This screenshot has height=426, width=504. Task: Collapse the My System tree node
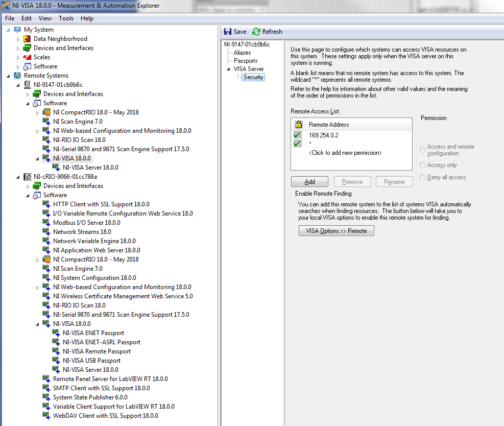pyautogui.click(x=8, y=30)
